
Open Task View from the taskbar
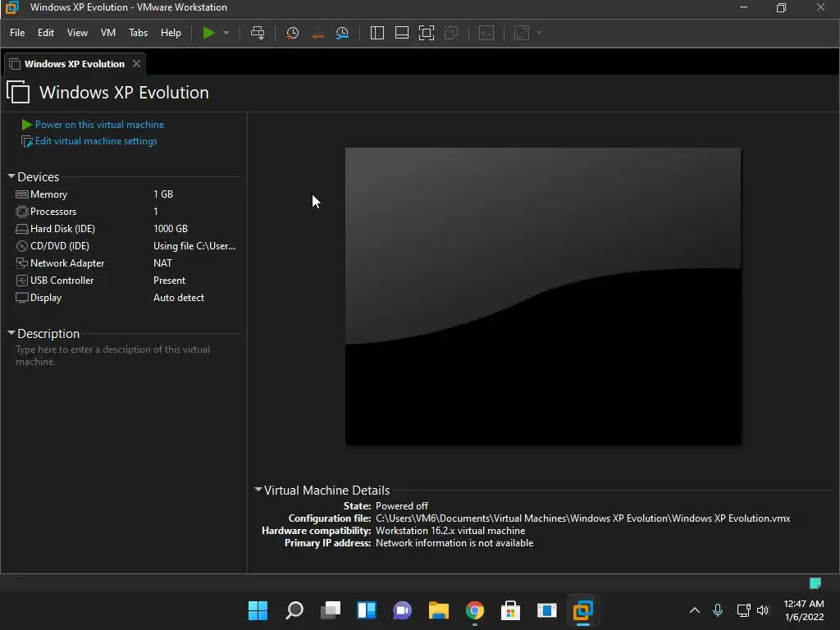coord(330,610)
